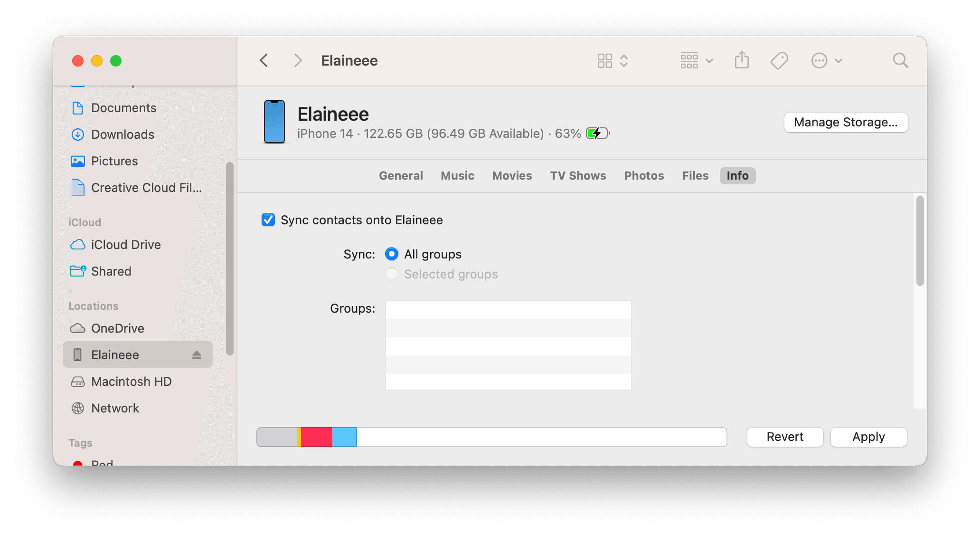Select the Elaineee device in sidebar
980x536 pixels.
(137, 355)
